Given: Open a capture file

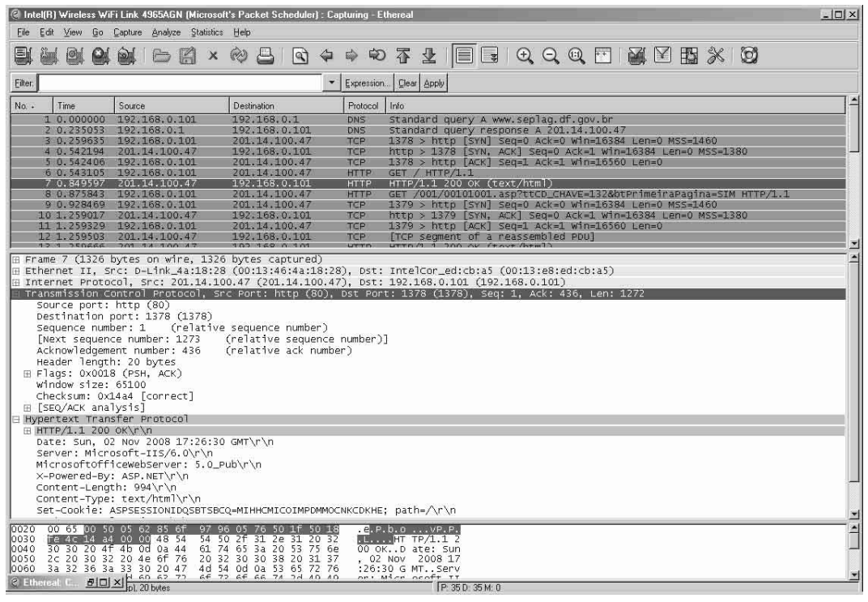Looking at the screenshot, I should click(162, 55).
